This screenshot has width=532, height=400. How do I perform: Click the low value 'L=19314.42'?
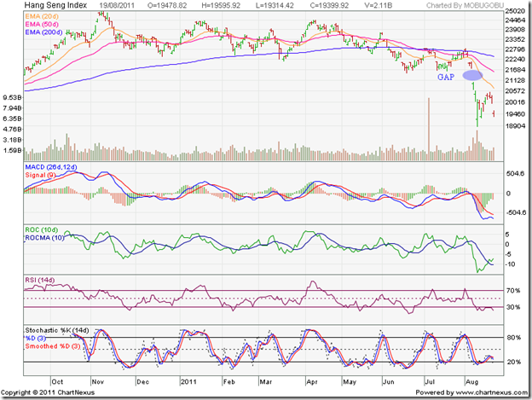[275, 5]
